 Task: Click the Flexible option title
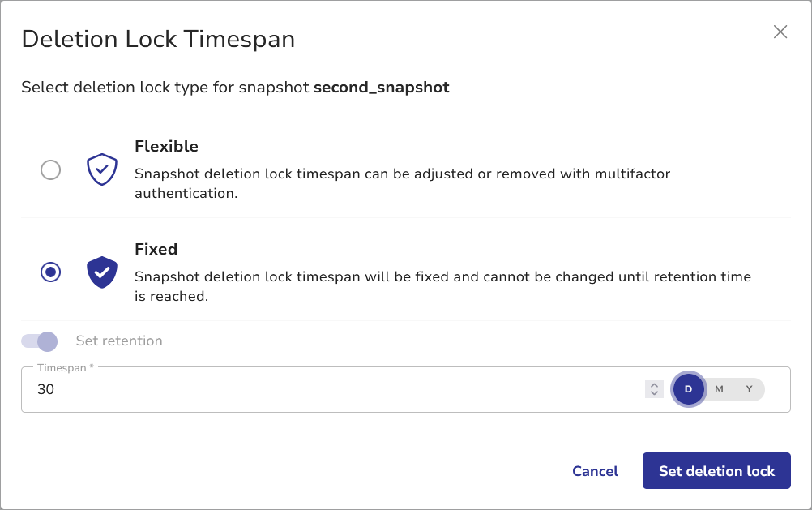coord(166,147)
